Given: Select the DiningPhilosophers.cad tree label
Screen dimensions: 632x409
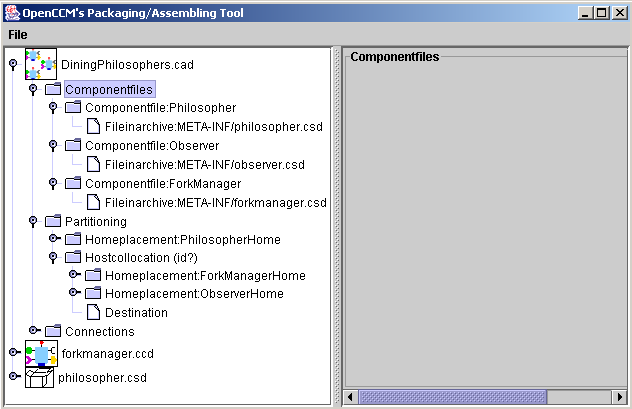Looking at the screenshot, I should pyautogui.click(x=127, y=65).
